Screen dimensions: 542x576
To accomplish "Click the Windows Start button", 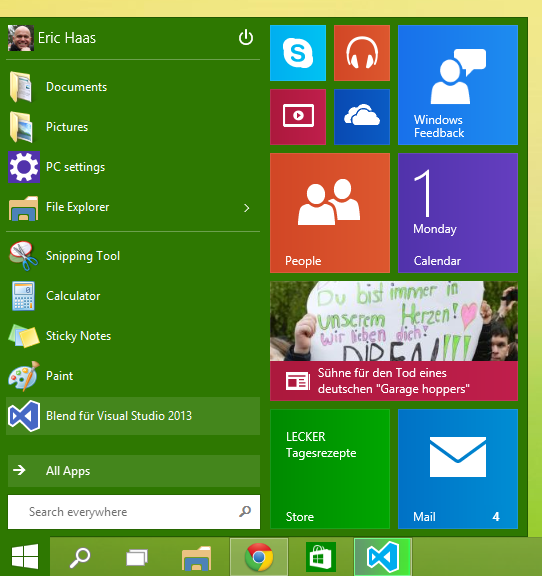I will [25, 556].
